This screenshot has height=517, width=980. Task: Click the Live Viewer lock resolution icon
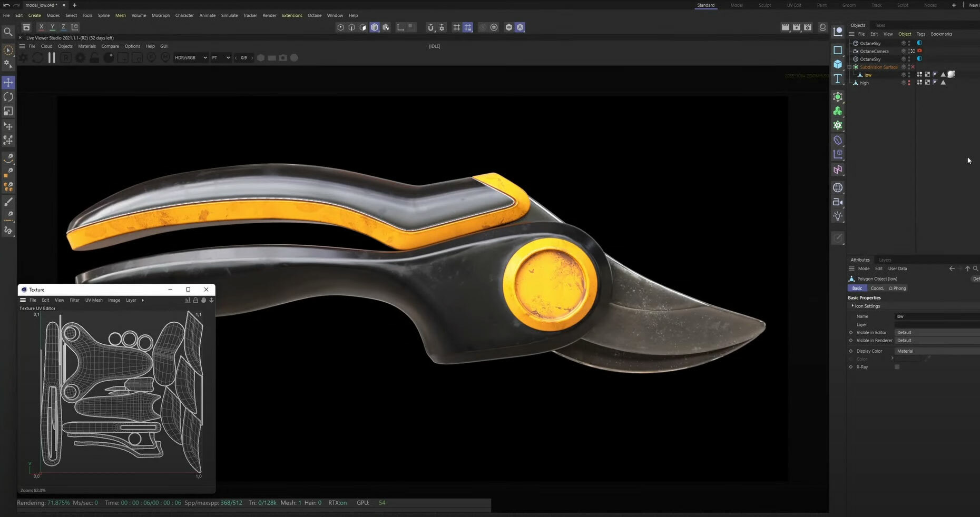point(94,58)
